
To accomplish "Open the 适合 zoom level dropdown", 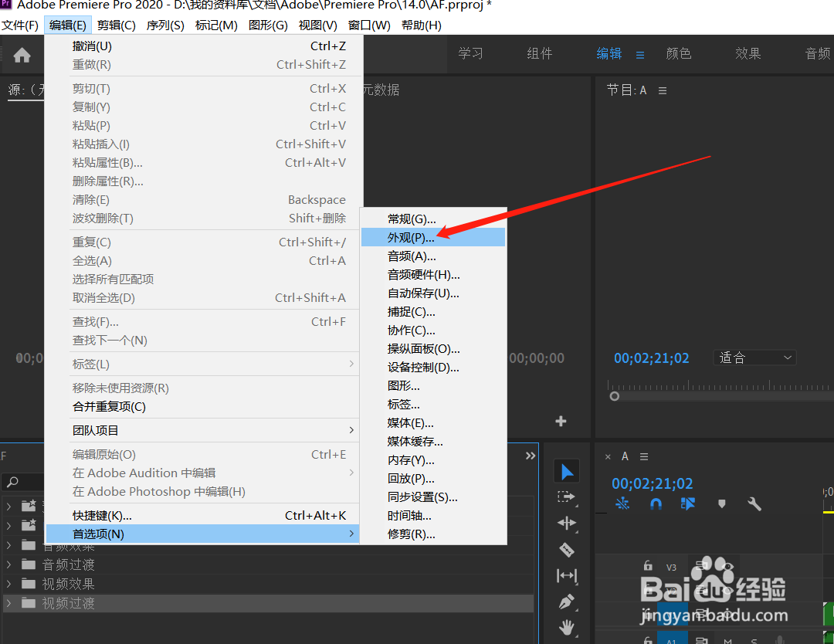I will click(x=754, y=358).
